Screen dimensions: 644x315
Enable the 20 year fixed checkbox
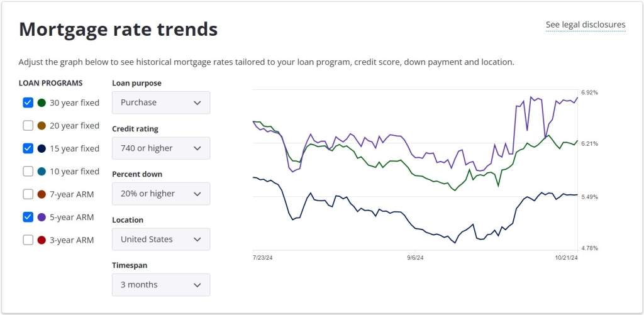coord(28,126)
